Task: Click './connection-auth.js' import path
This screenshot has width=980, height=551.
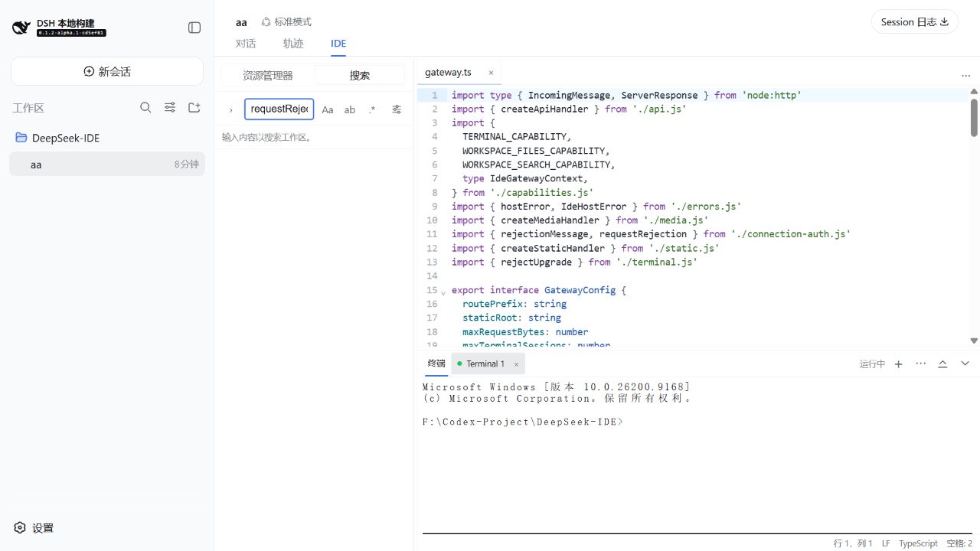Action: pos(791,234)
